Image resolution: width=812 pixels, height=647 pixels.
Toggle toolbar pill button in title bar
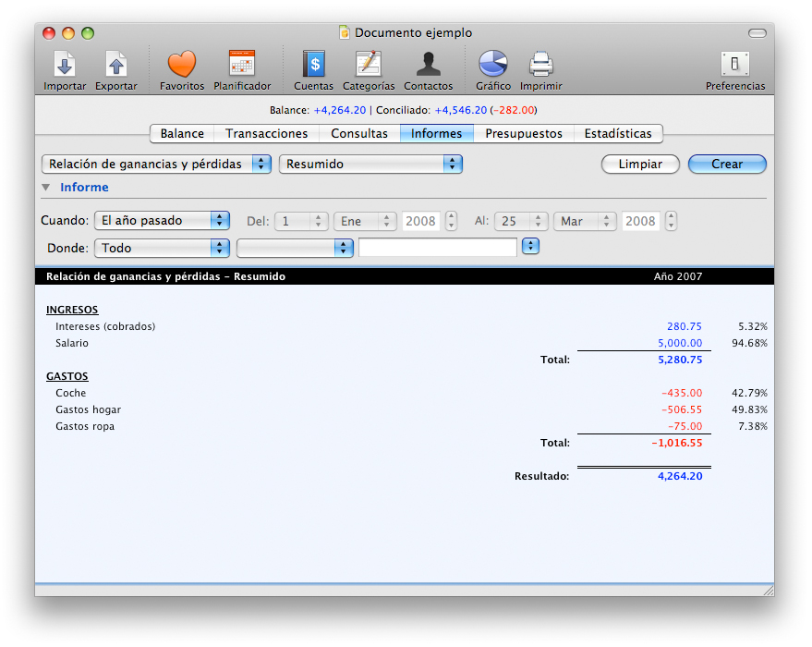point(757,33)
